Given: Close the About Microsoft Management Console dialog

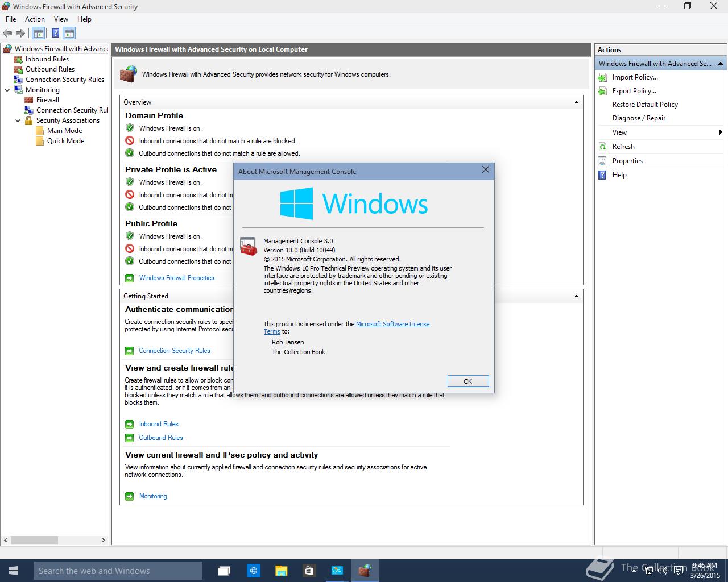Looking at the screenshot, I should pos(485,170).
